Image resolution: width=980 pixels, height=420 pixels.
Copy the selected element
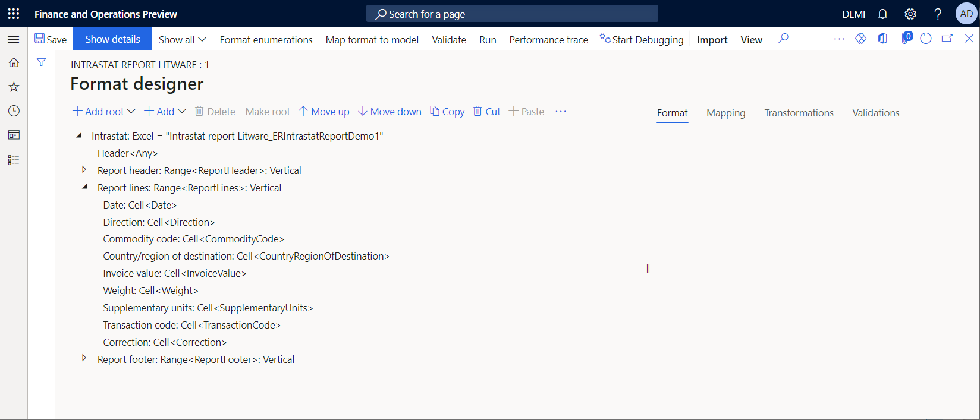click(447, 112)
